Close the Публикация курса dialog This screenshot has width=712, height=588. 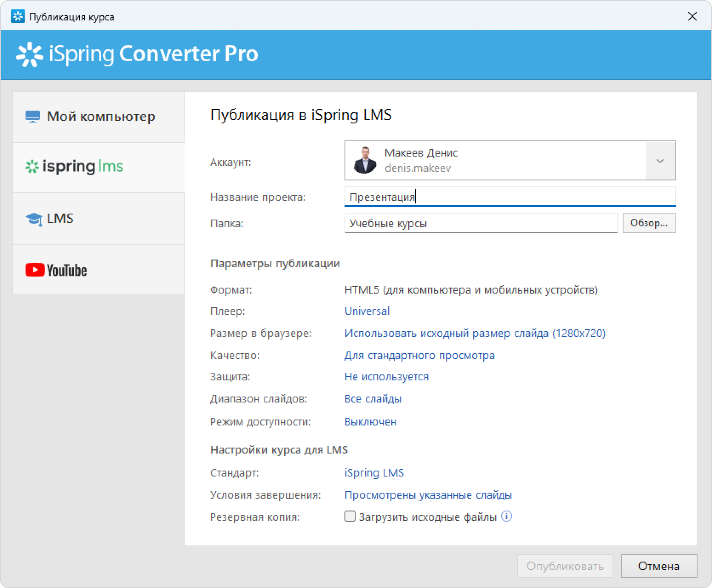coord(692,17)
